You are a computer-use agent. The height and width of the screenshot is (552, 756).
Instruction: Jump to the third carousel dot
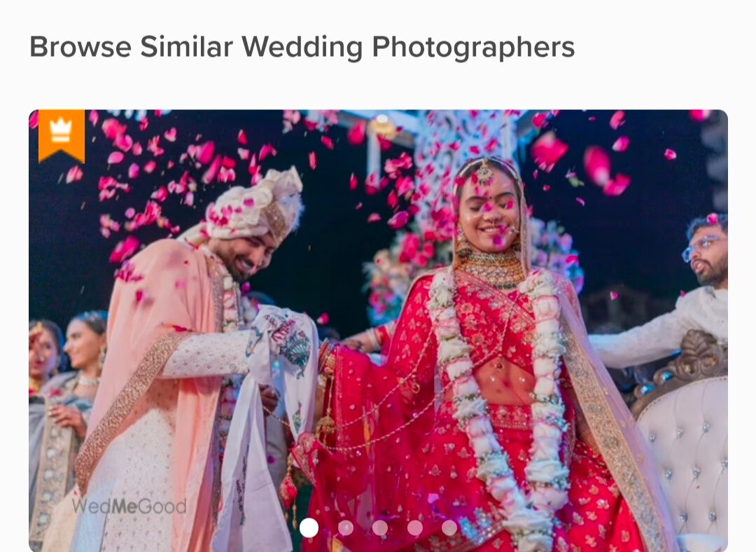[380, 528]
